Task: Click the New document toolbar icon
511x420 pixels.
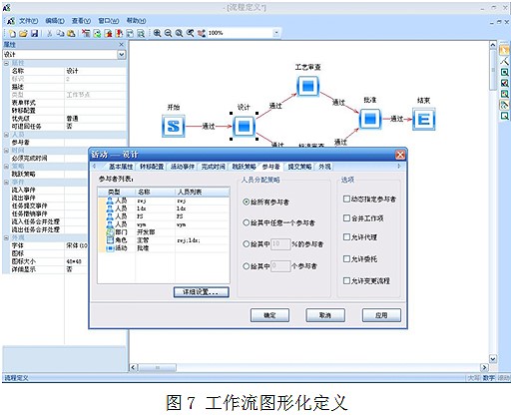Action: coord(12,33)
